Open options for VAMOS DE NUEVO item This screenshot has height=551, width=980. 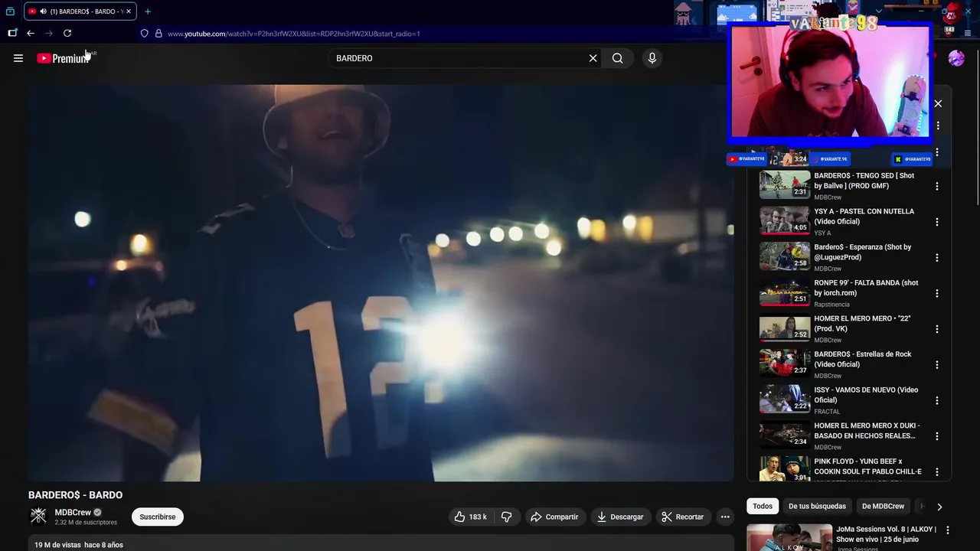click(937, 400)
